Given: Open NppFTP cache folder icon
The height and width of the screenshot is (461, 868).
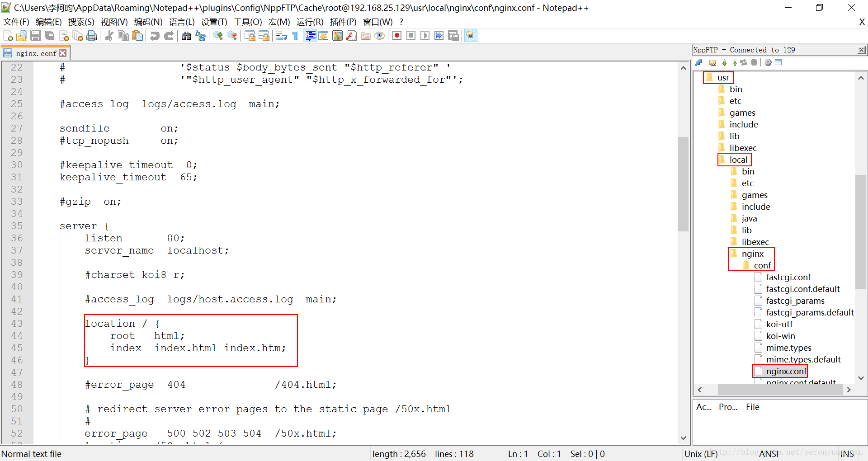Looking at the screenshot, I should coord(713,63).
